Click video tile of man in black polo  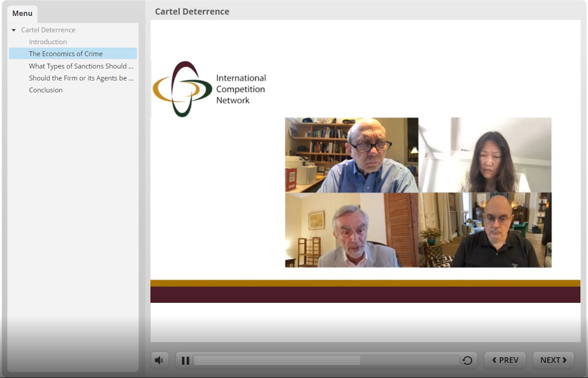[485, 230]
